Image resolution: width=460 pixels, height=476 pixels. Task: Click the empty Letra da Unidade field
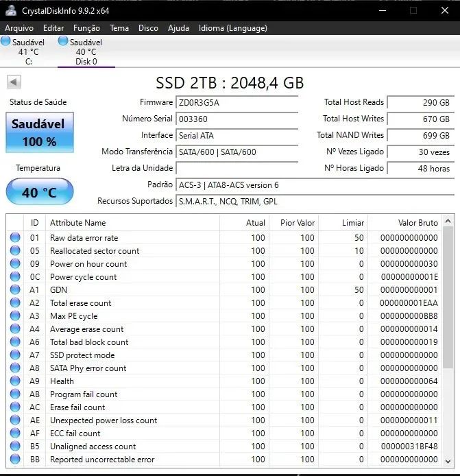point(237,168)
